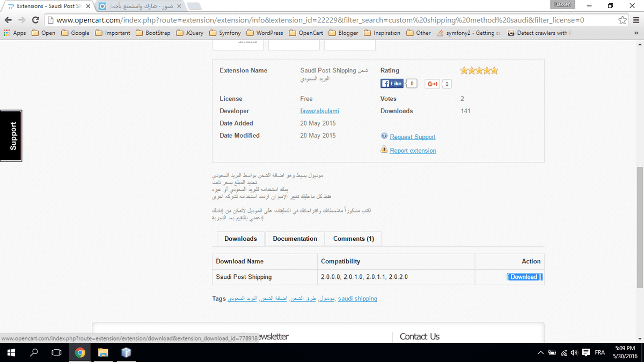Click the address bar URL
Screen dimensions: 644x362
320,20
